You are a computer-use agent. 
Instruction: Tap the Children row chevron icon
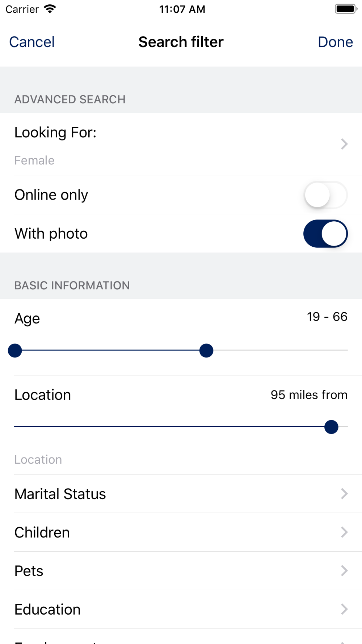point(344,532)
